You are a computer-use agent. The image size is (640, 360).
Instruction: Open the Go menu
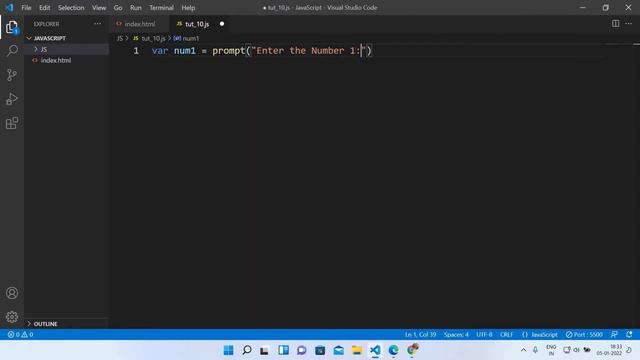(x=118, y=8)
